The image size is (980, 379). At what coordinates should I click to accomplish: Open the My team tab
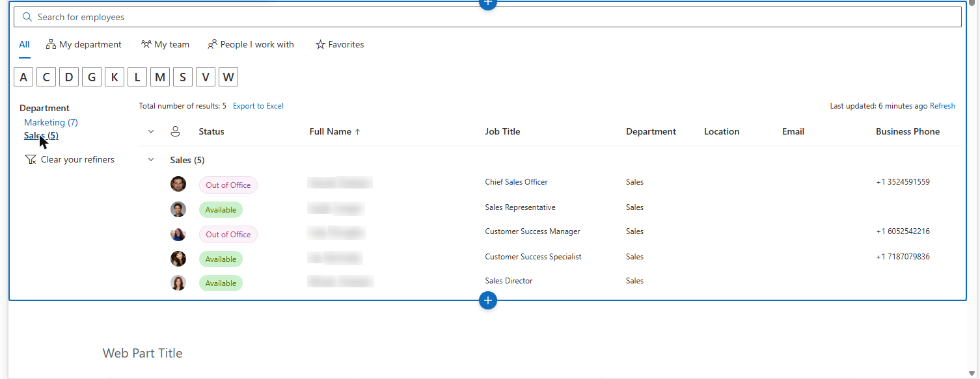[165, 44]
